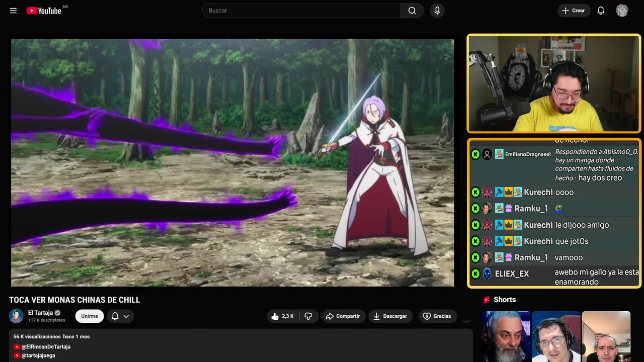Screen dimensions: 644x362
Task: Click the Shorts logo icon
Action: click(x=487, y=300)
